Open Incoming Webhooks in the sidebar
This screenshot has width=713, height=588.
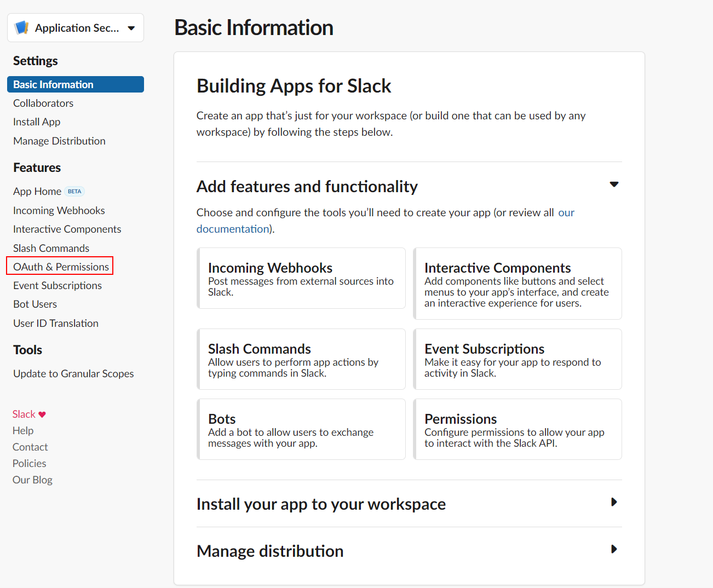[59, 210]
